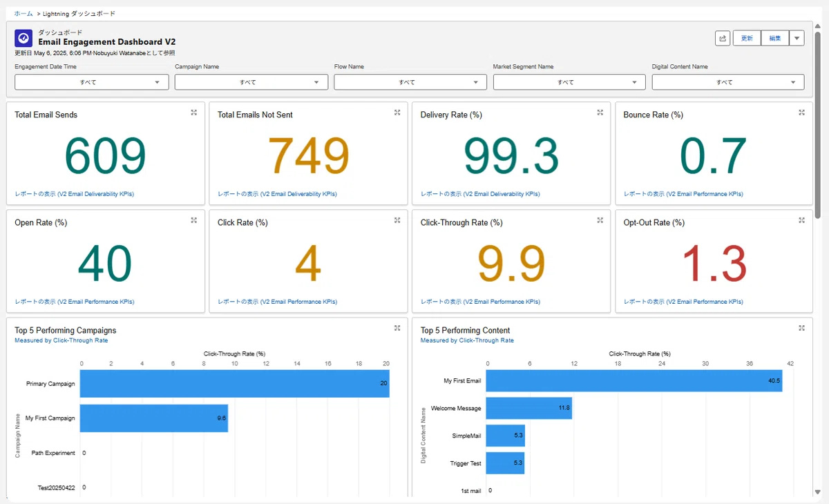The width and height of the screenshot is (829, 504).
Task: Expand the Total Emails Not Sent widget
Action: 397,113
